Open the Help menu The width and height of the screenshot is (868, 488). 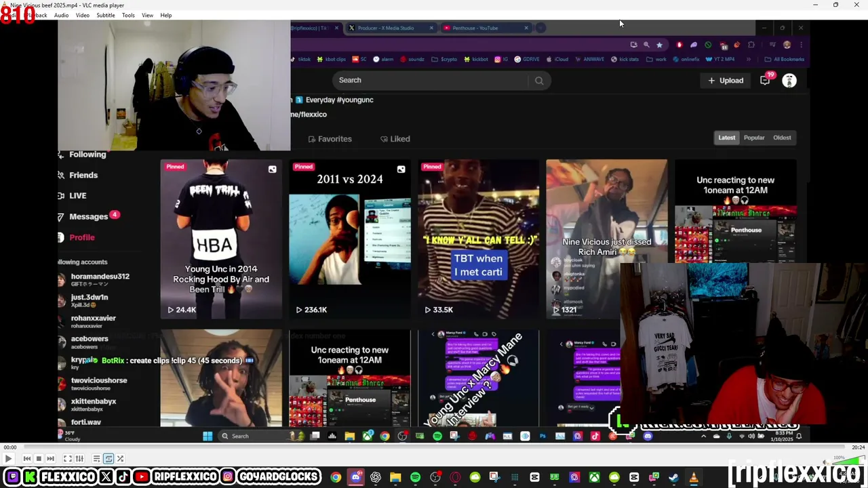tap(166, 15)
